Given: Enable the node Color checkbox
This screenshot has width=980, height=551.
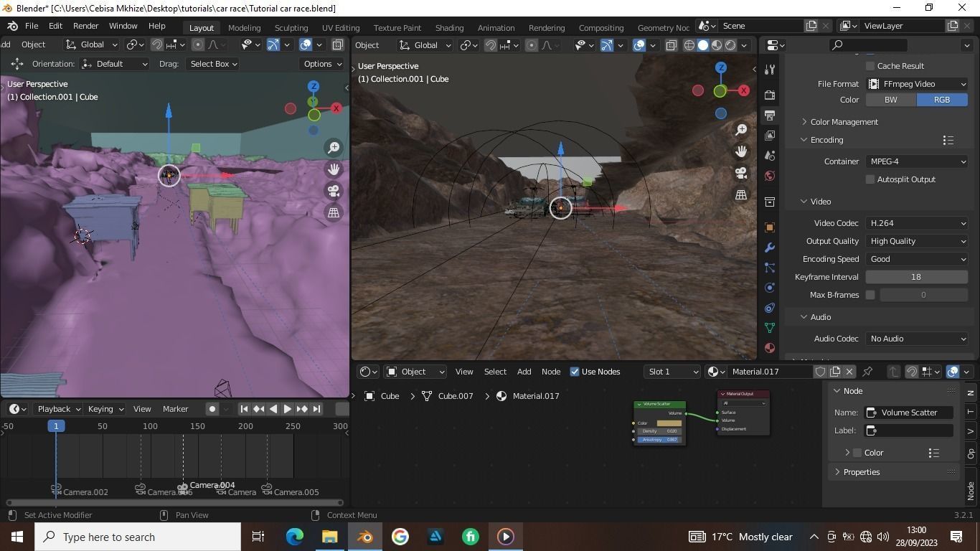Looking at the screenshot, I should pos(857,453).
